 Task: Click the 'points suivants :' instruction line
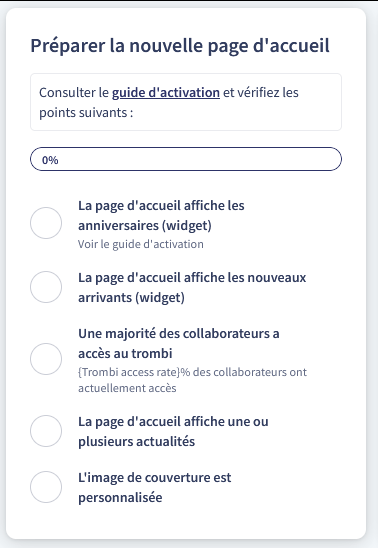[x=86, y=113]
